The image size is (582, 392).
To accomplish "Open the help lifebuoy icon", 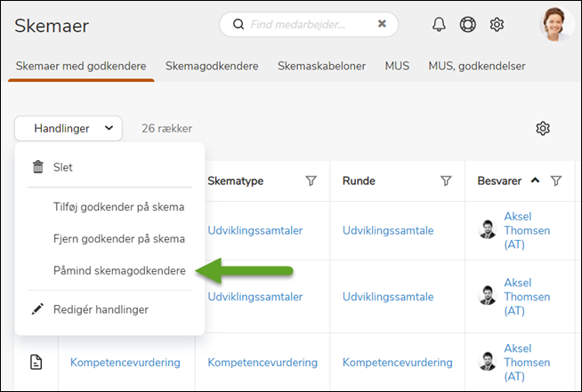I will coord(468,25).
